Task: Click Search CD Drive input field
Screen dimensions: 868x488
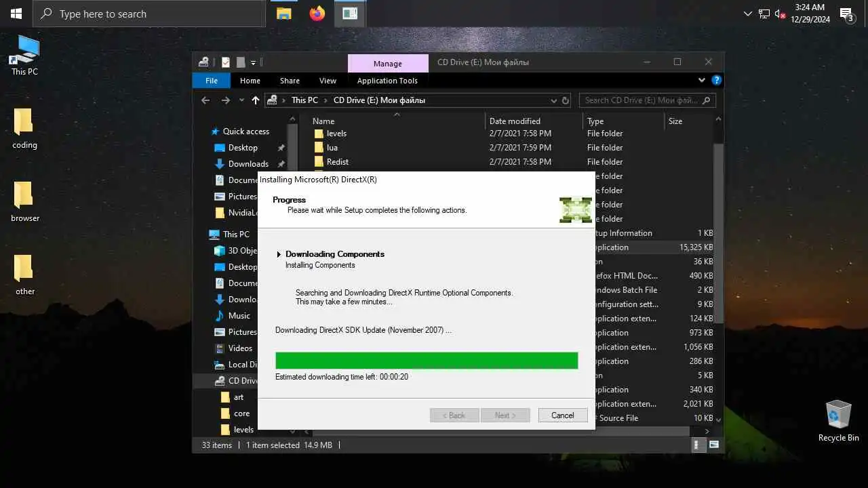Action: click(x=647, y=100)
